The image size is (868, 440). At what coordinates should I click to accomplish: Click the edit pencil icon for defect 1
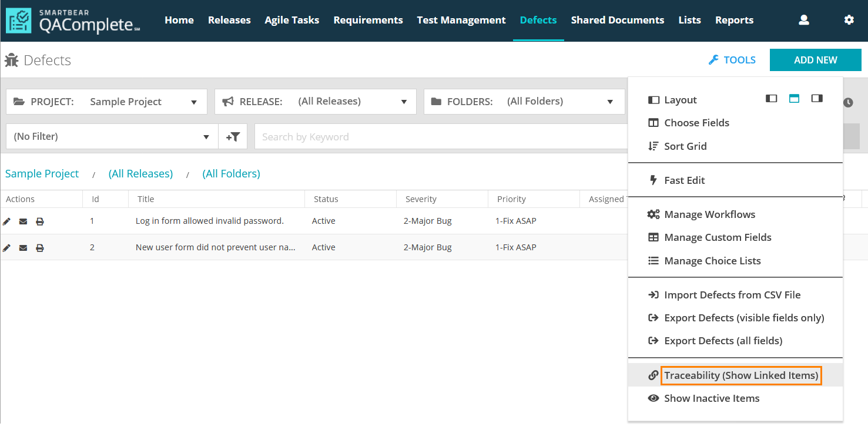6,221
